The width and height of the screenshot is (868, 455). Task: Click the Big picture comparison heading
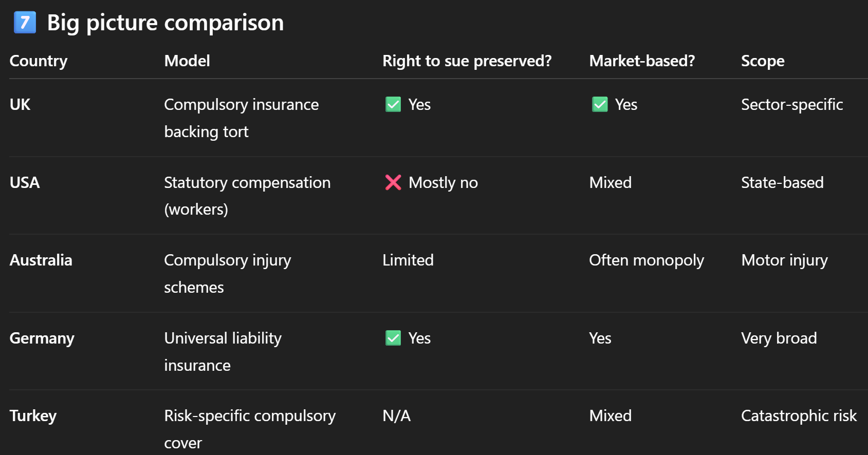coord(165,23)
